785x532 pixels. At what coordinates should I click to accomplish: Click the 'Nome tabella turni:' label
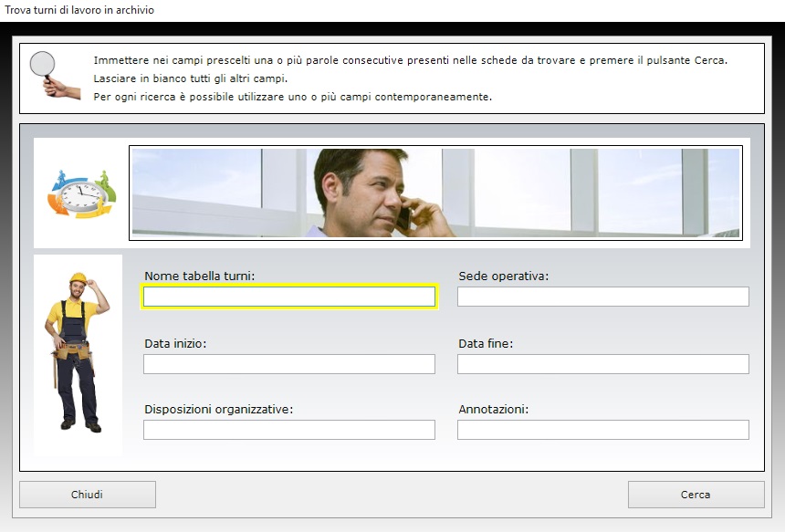click(x=199, y=276)
